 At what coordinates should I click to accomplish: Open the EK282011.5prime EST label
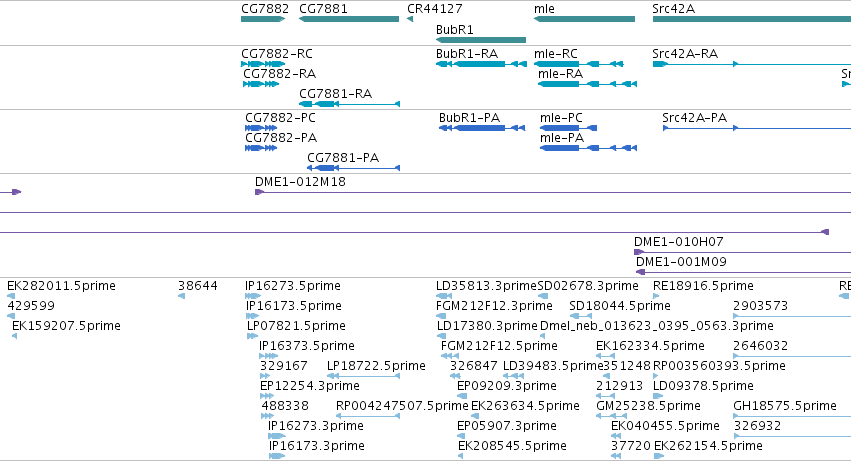click(61, 286)
